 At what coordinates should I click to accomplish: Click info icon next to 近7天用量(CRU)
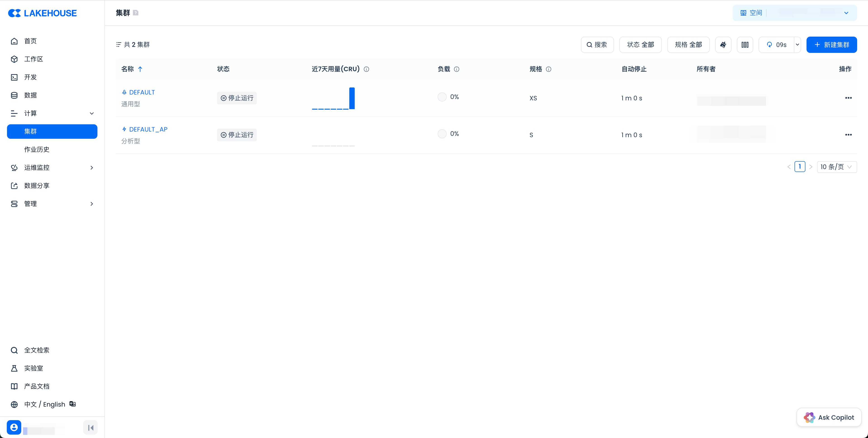[366, 69]
